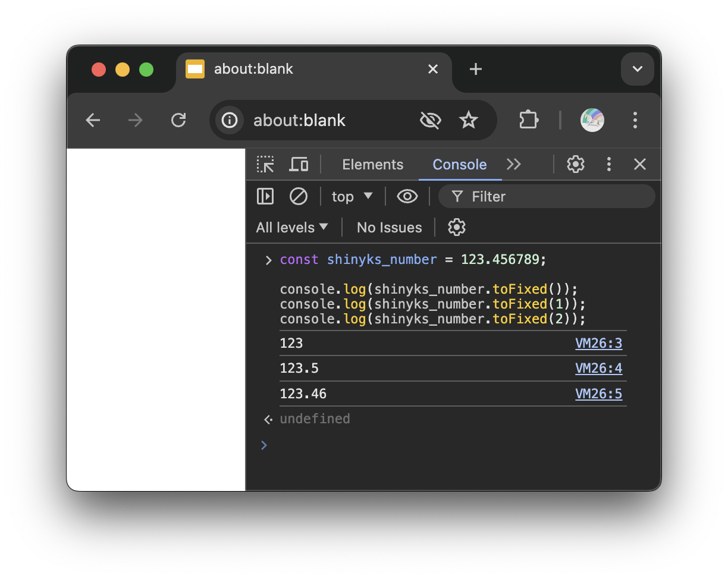This screenshot has width=728, height=579.
Task: Click the browser forward arrow
Action: click(136, 121)
